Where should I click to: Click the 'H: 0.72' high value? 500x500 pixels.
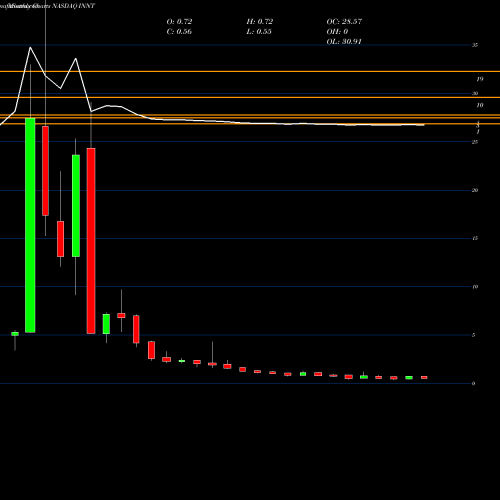[260, 22]
